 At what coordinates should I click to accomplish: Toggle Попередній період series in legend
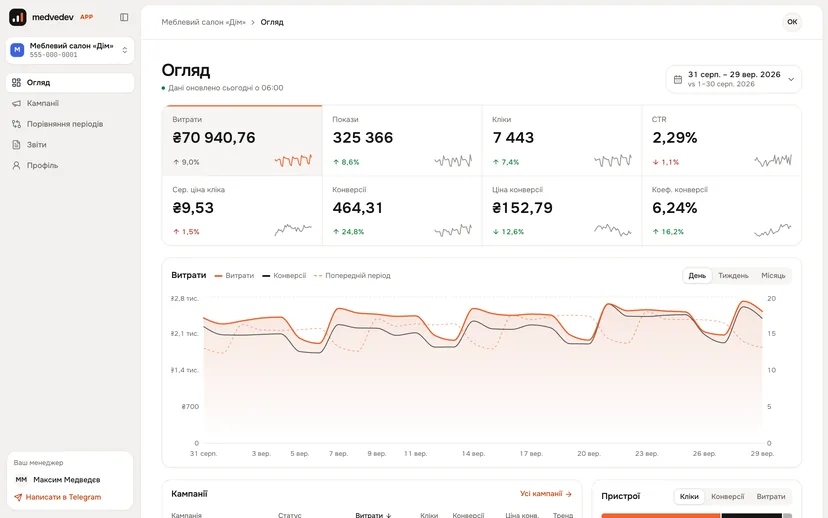coord(352,276)
